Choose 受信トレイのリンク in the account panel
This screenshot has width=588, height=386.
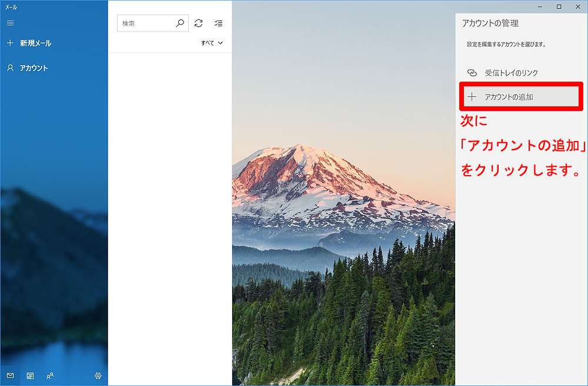point(511,73)
